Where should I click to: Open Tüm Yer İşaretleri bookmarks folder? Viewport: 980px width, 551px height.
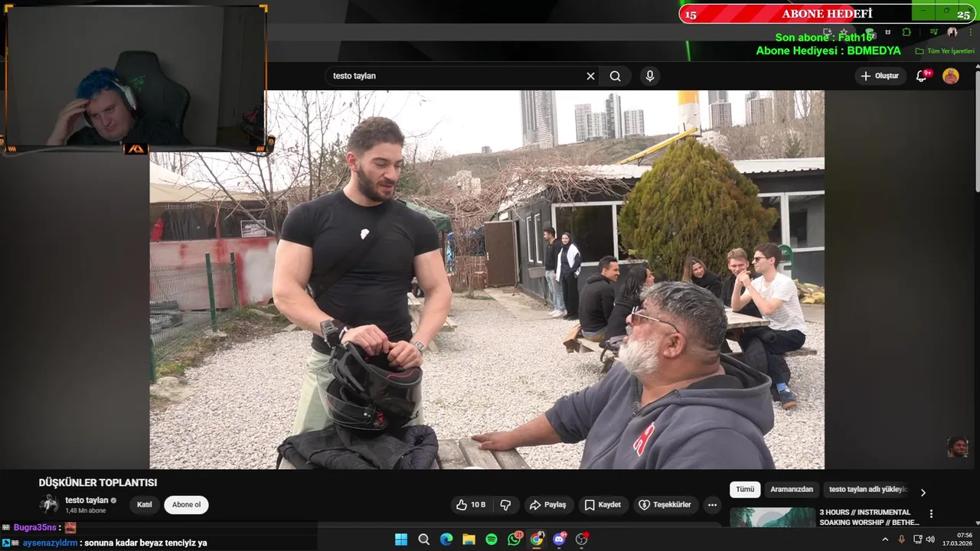[x=946, y=51]
